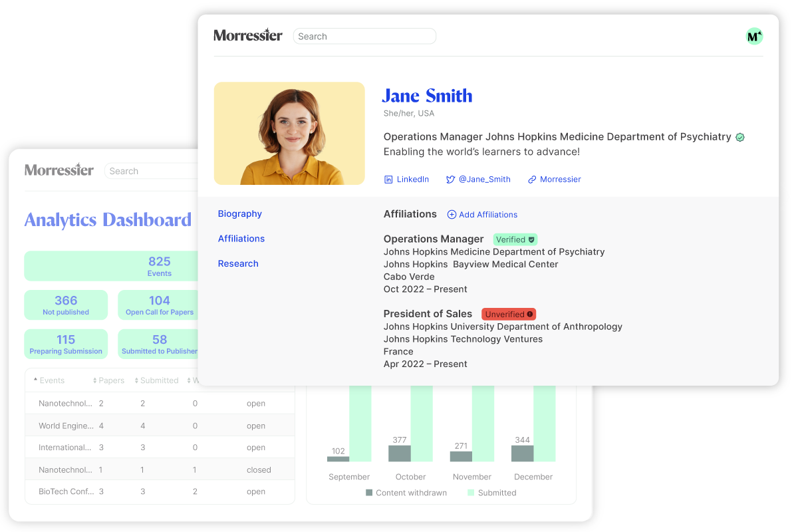798x532 pixels.
Task: Click the alert icon in Unverified badge
Action: (x=530, y=315)
